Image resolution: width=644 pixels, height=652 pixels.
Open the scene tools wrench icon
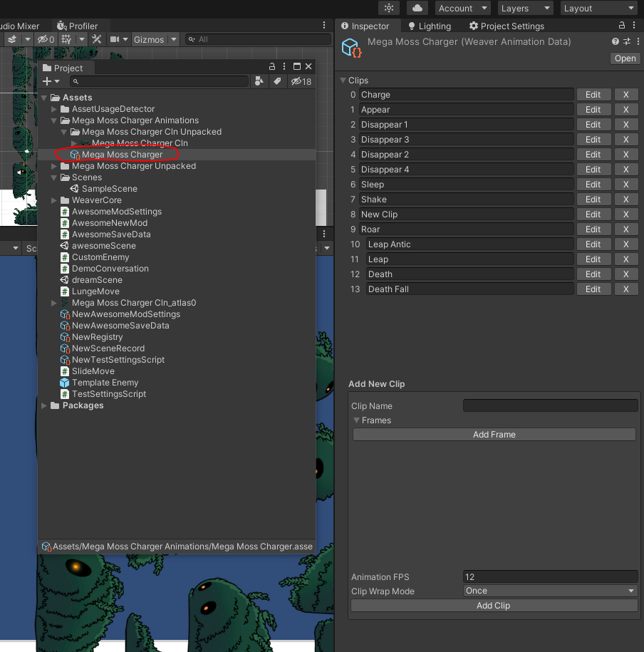point(97,39)
